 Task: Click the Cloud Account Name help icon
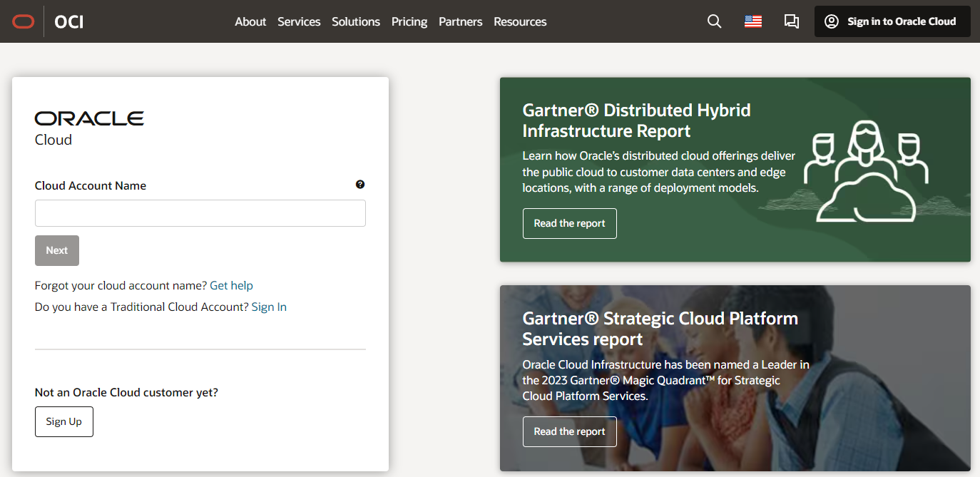pyautogui.click(x=360, y=185)
